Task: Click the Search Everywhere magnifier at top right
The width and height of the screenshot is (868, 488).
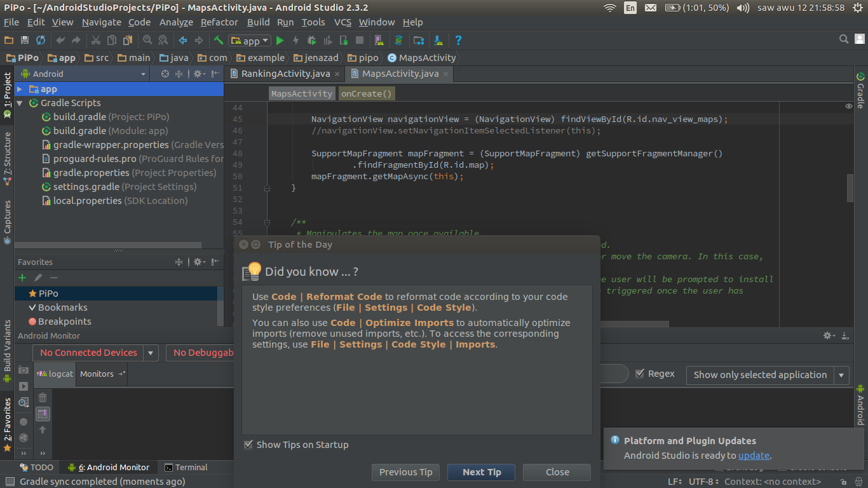Action: (x=844, y=39)
